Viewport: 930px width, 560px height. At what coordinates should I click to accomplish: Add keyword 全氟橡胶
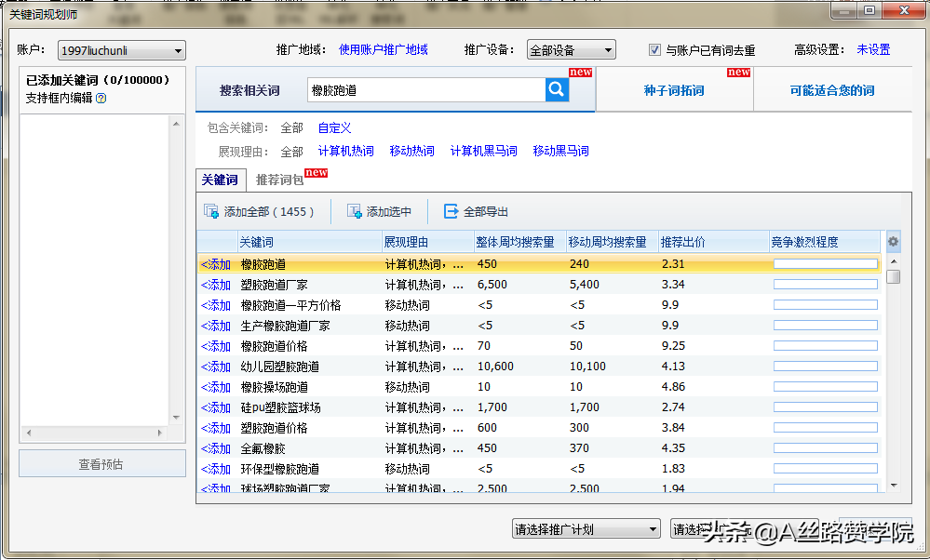click(x=216, y=448)
